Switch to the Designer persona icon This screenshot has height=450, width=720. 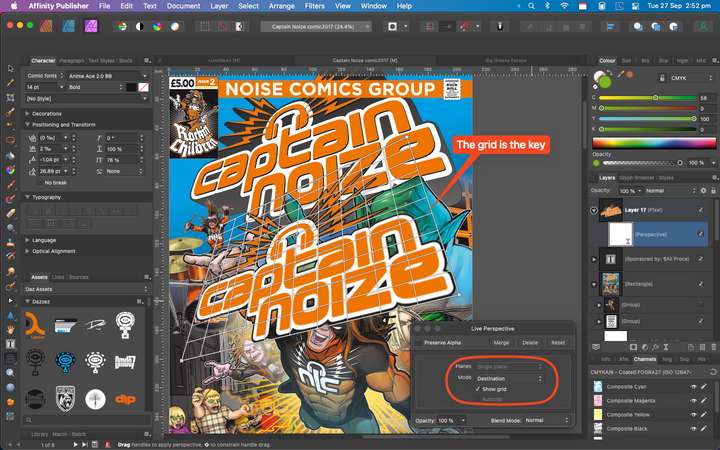tap(68, 26)
